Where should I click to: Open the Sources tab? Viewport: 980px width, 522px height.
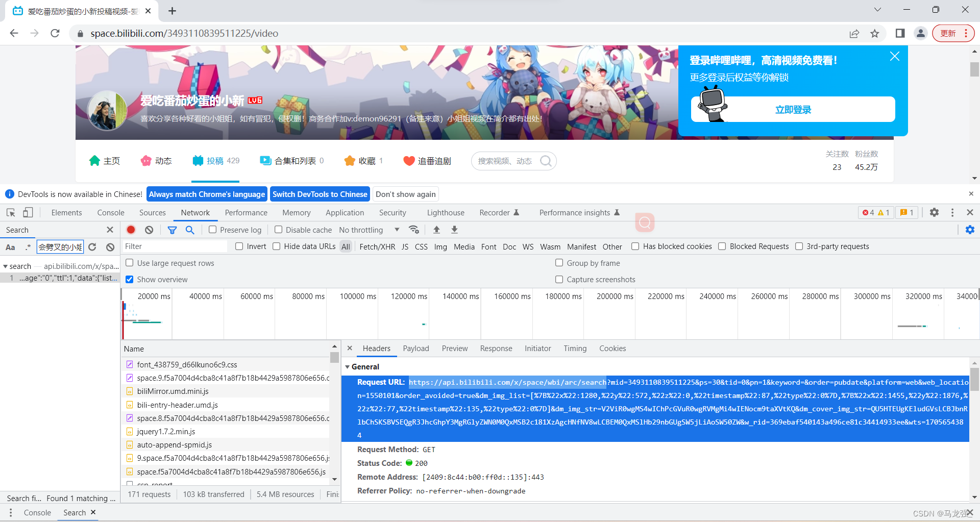(153, 213)
